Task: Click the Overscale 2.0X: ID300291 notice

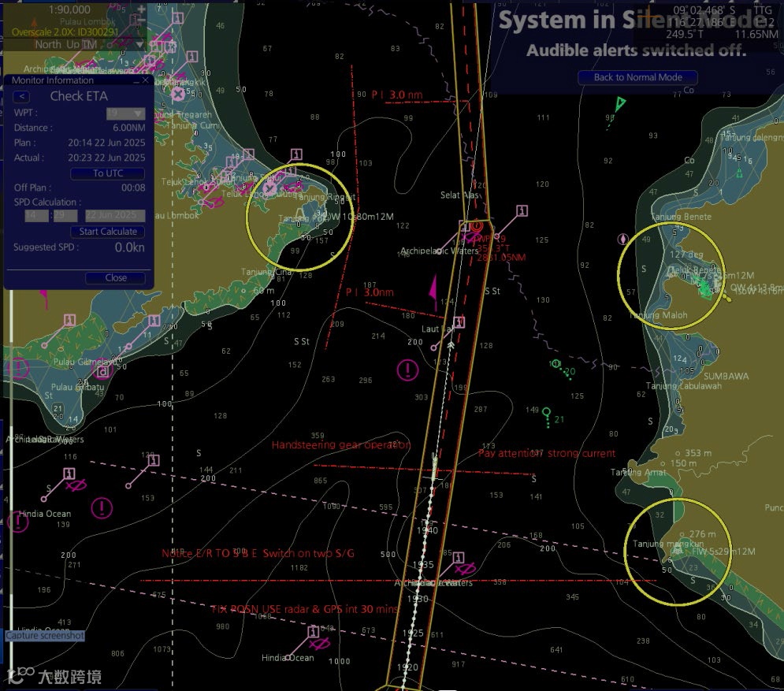Action: point(65,32)
